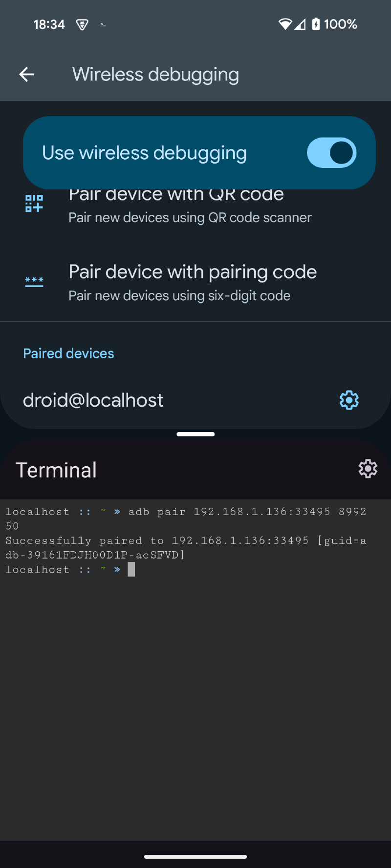Tap the terminal notification icon in status bar
The image size is (391, 868).
(103, 24)
